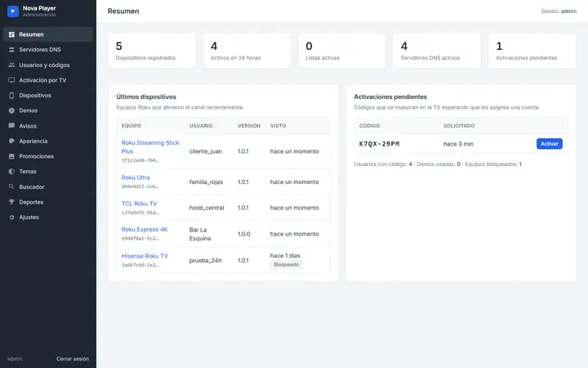Screen dimensions: 588x368
Task: Click the Resumen dashboard icon
Action: pos(11,34)
